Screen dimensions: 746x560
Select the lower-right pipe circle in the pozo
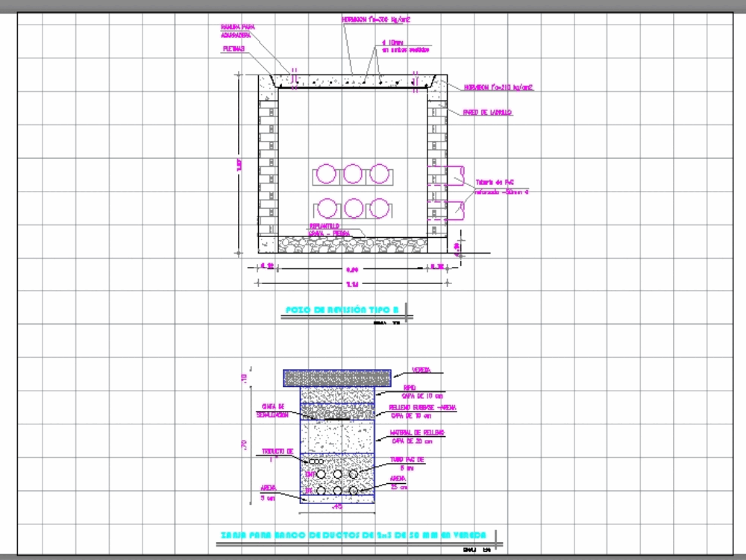380,208
